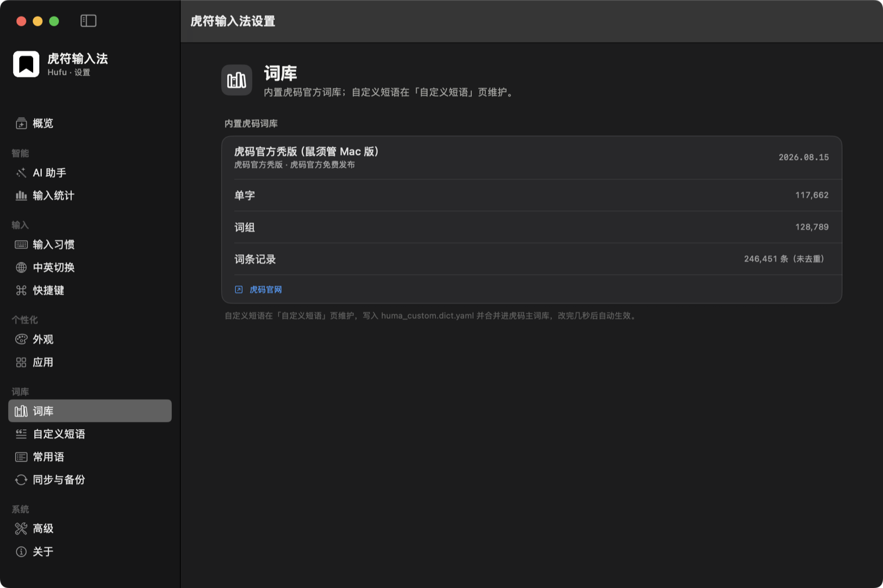The width and height of the screenshot is (883, 588).
Task: Select the 高级 system settings
Action: pos(90,528)
